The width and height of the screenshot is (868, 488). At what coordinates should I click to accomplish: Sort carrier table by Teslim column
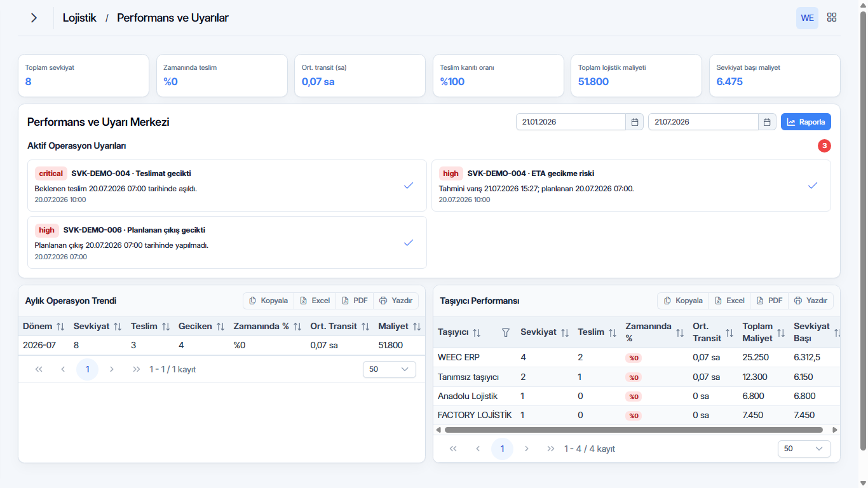[x=613, y=332]
